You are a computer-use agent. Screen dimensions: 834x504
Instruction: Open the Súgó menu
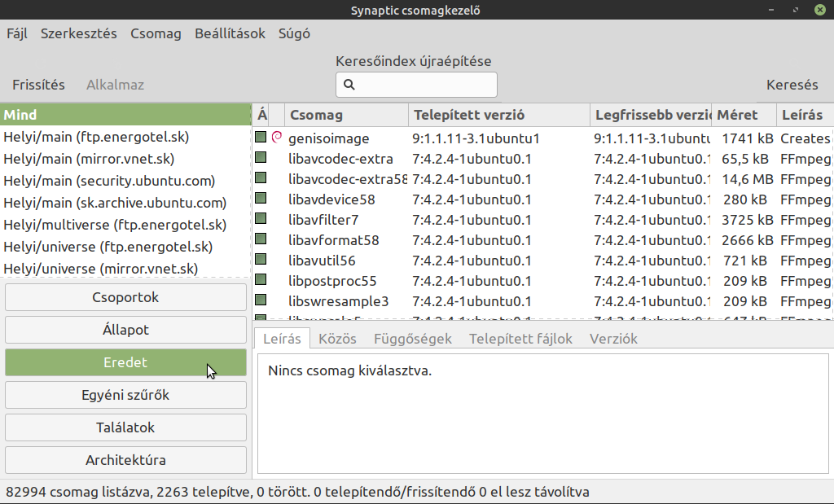(x=294, y=33)
